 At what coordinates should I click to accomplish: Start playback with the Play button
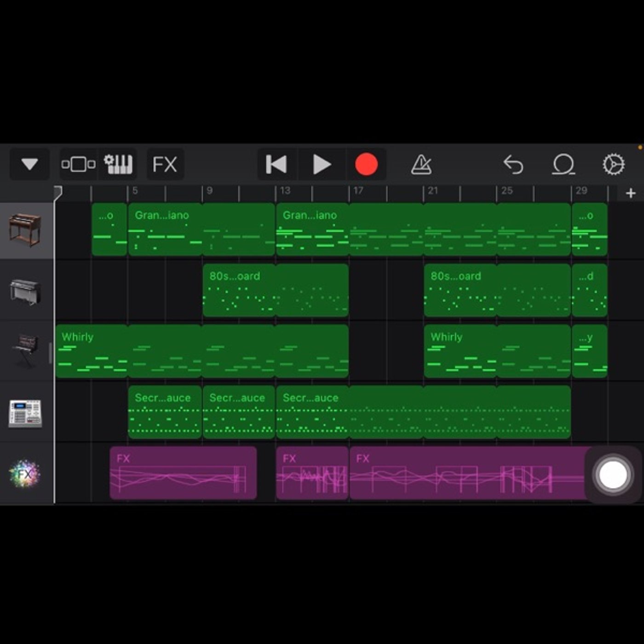tap(322, 164)
